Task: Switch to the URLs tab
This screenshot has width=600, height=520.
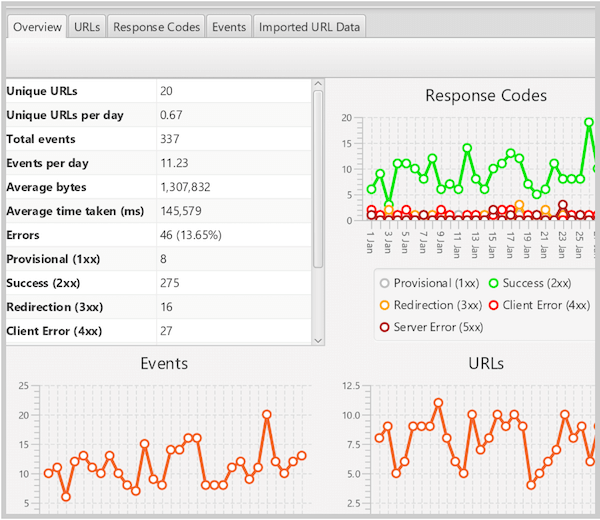Action: [86, 27]
